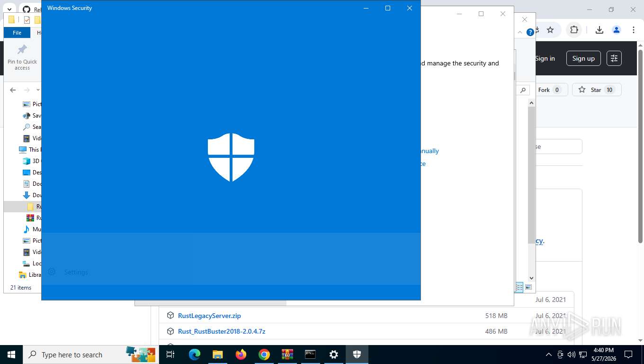Click the taskbar search box

(x=91, y=355)
